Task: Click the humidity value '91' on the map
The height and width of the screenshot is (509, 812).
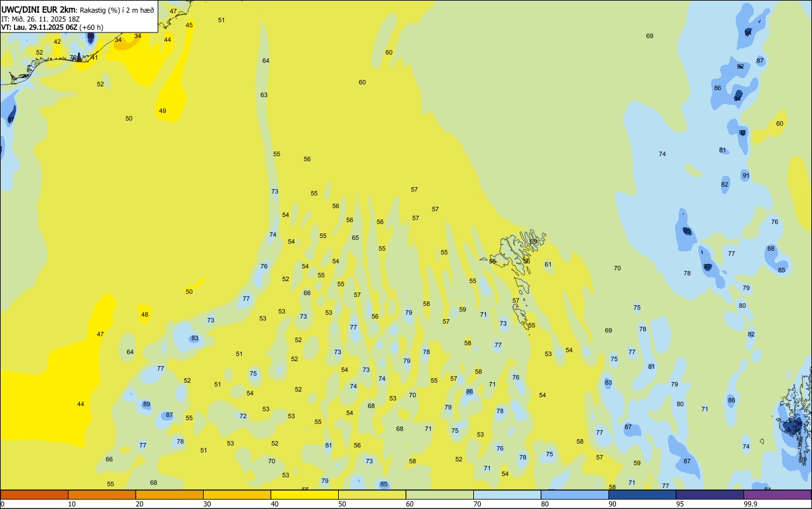Action: point(746,176)
